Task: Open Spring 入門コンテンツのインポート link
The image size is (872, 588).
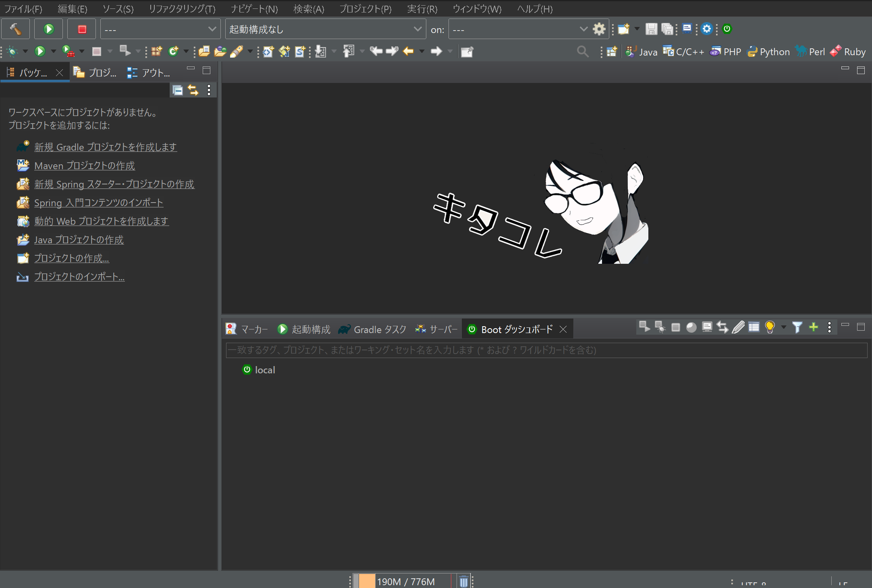Action: (x=98, y=203)
